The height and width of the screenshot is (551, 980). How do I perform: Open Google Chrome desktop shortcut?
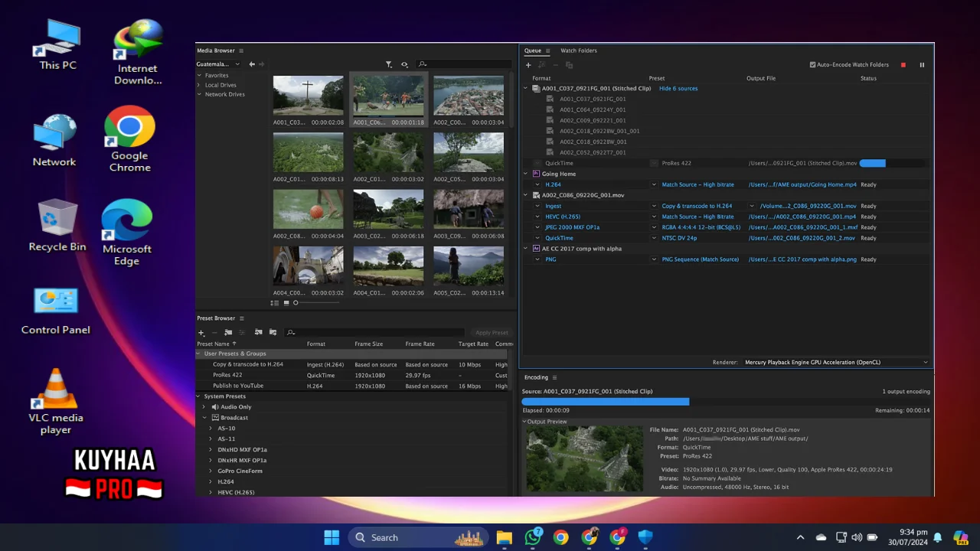tap(129, 139)
